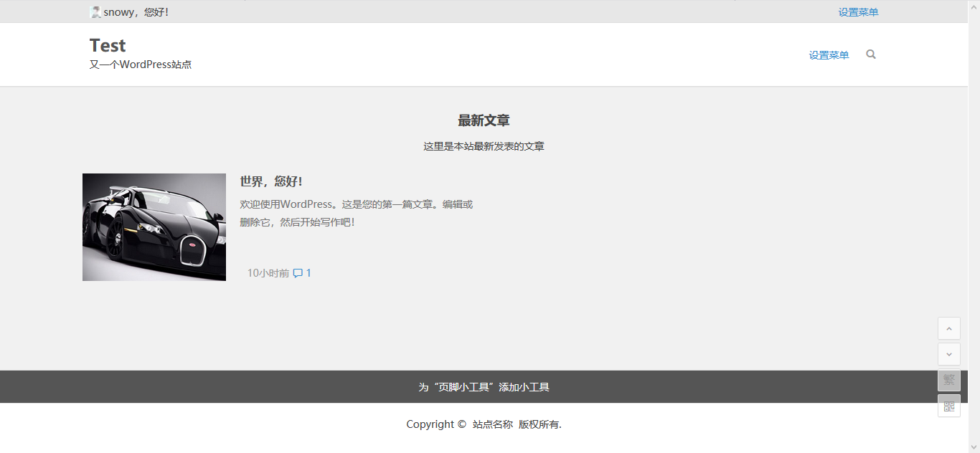Screen dimensions: 980x453
Task: Switch to traditional Chinese with 繁 button
Action: tap(948, 380)
